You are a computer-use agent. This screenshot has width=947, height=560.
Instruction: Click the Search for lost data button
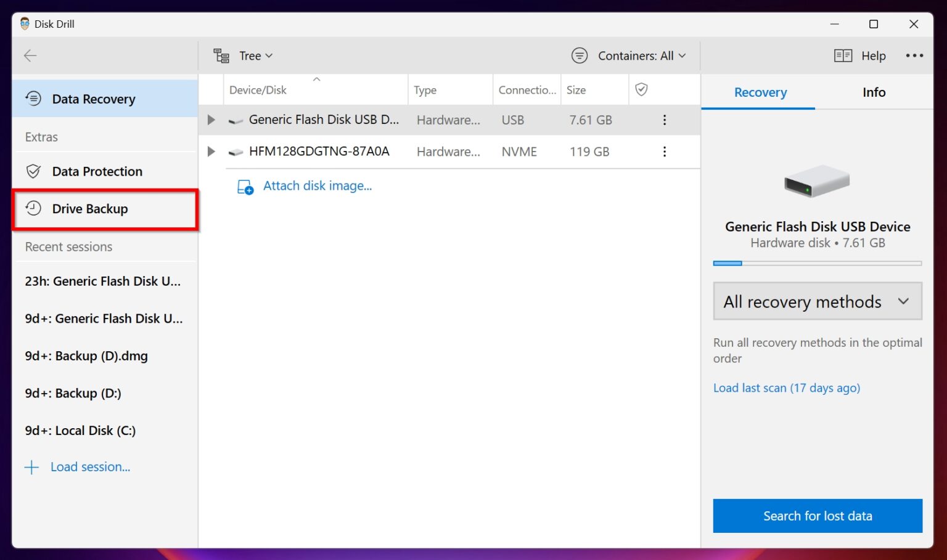(817, 516)
